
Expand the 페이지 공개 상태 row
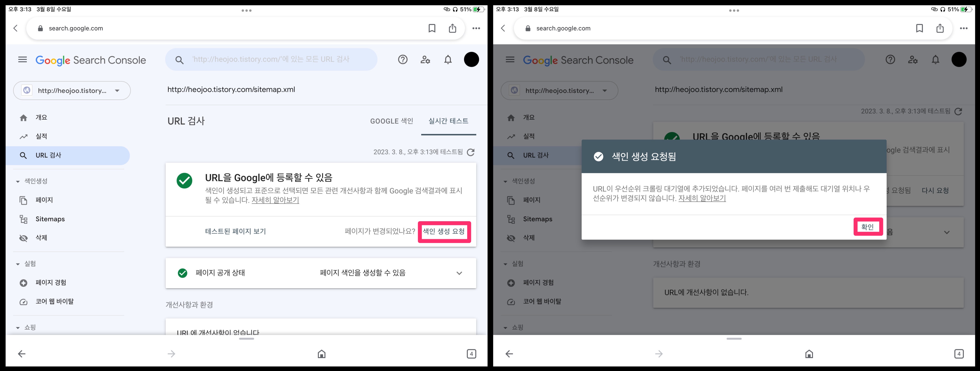(459, 273)
